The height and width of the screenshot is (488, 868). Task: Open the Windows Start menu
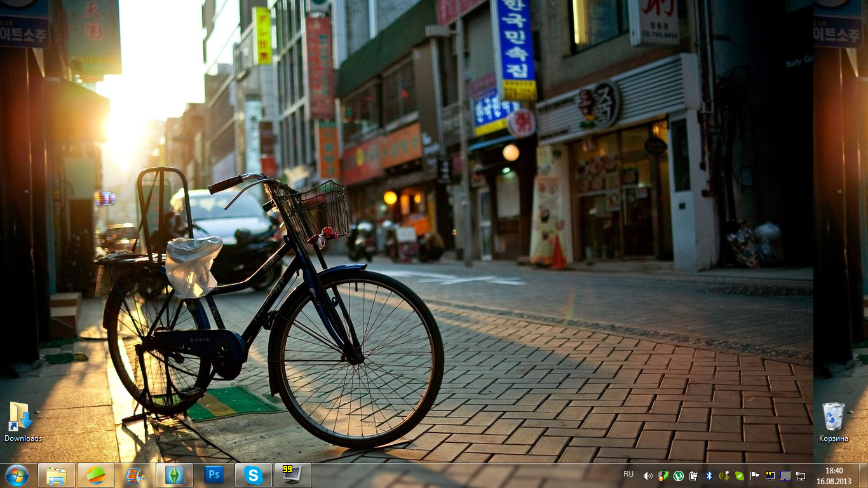(17, 475)
